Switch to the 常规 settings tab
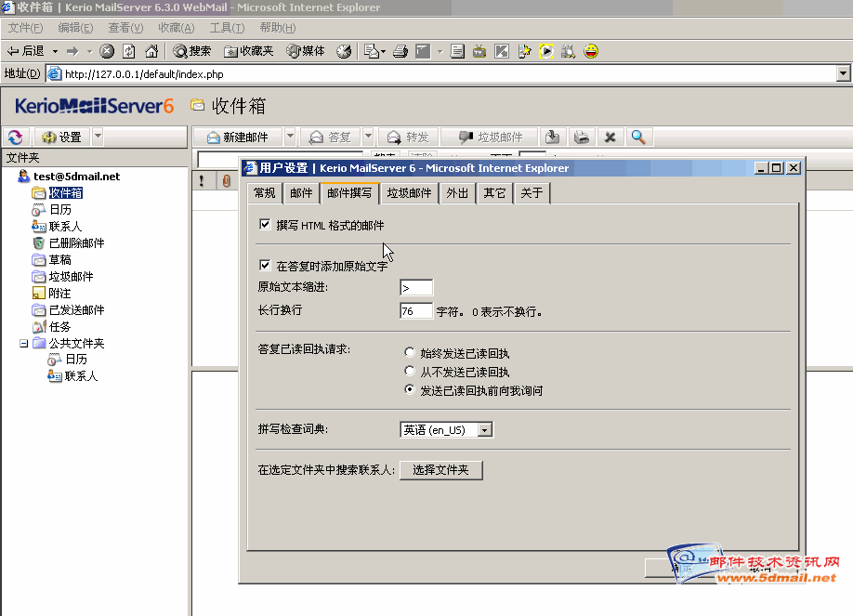The height and width of the screenshot is (616, 853). (x=265, y=193)
